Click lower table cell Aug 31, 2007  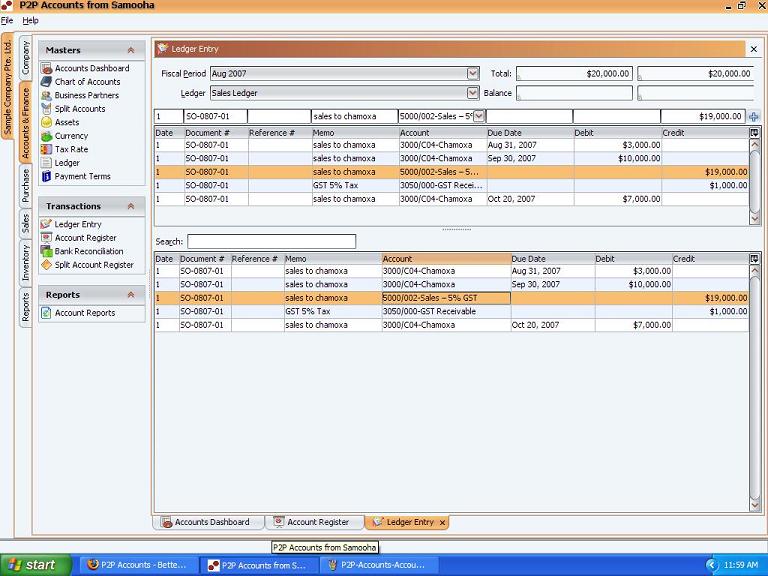(552, 271)
